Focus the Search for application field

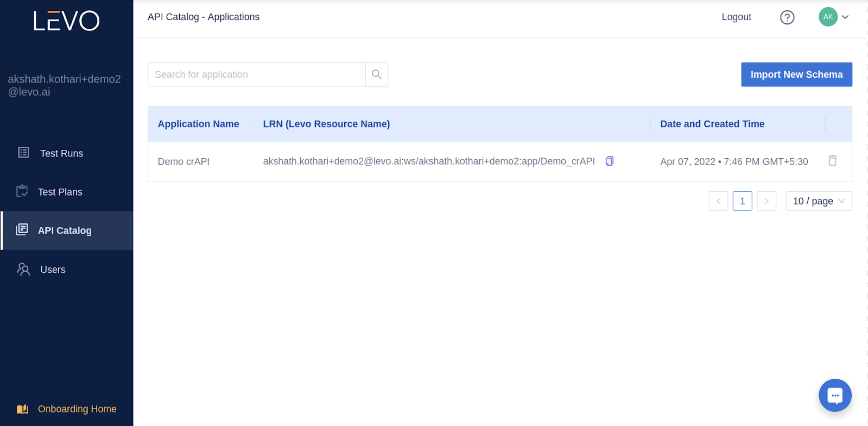pos(256,75)
